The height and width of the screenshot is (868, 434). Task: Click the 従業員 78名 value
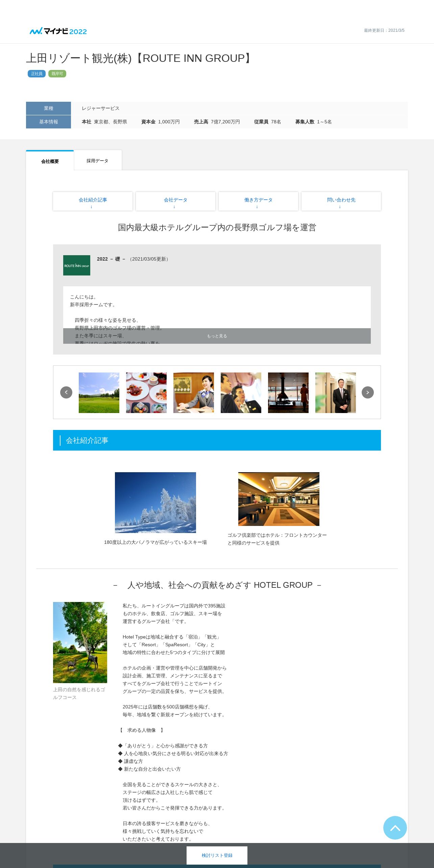click(268, 122)
